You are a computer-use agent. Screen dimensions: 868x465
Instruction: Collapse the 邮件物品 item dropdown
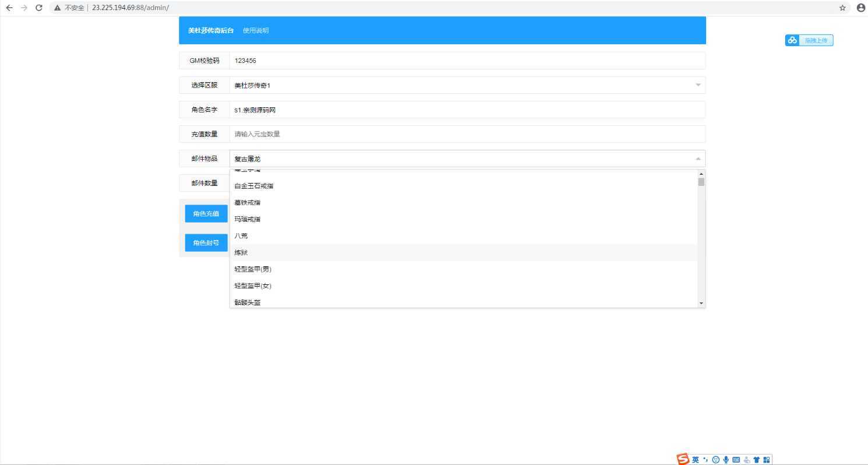pyautogui.click(x=698, y=158)
